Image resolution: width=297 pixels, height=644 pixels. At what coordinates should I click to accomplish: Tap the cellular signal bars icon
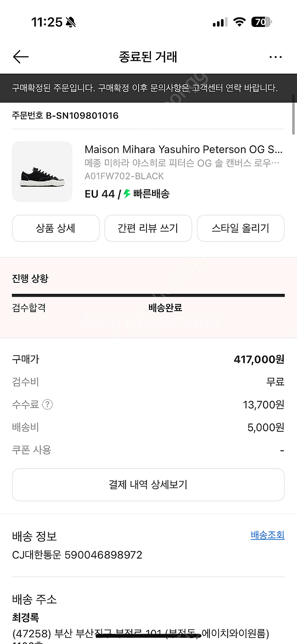[220, 23]
